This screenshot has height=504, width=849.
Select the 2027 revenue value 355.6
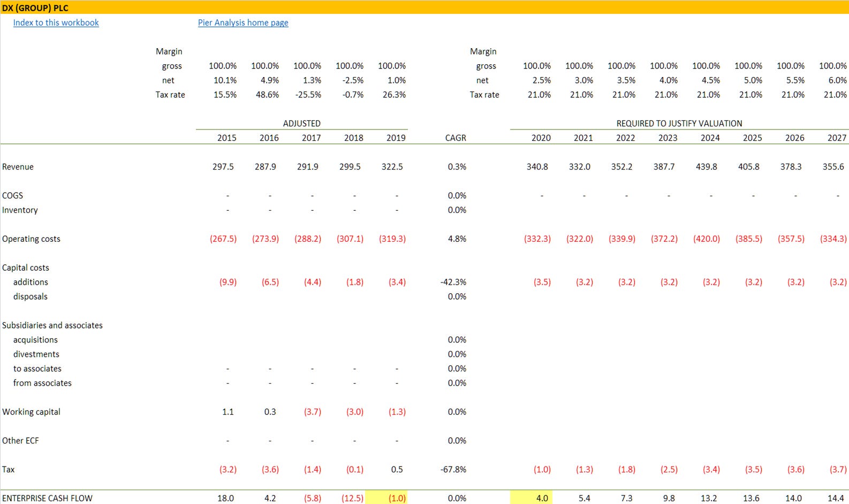pyautogui.click(x=833, y=166)
